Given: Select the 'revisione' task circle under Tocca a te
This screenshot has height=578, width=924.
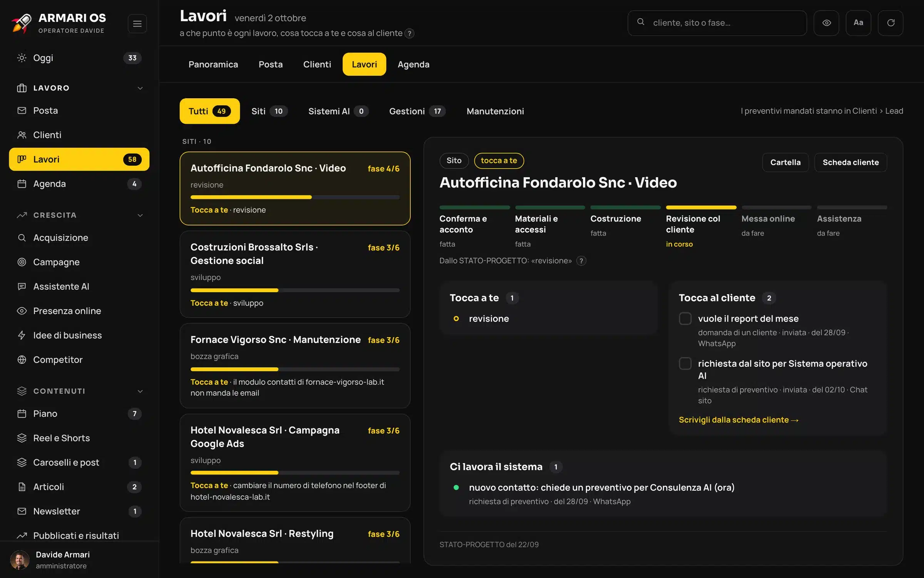Looking at the screenshot, I should [456, 319].
